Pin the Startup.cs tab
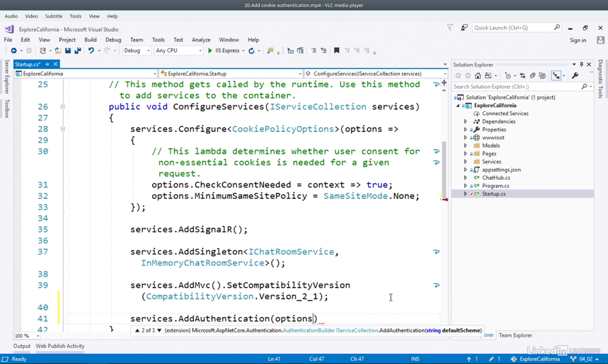 47,64
